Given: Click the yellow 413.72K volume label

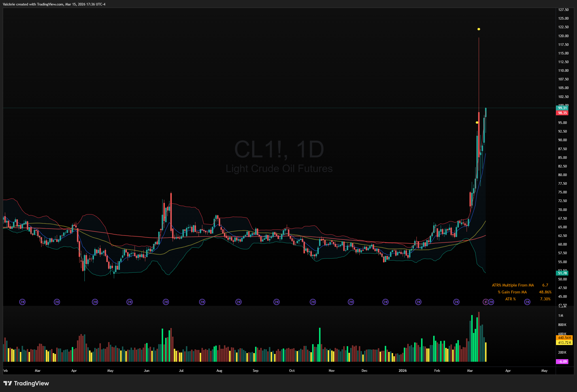Looking at the screenshot, I should [564, 343].
